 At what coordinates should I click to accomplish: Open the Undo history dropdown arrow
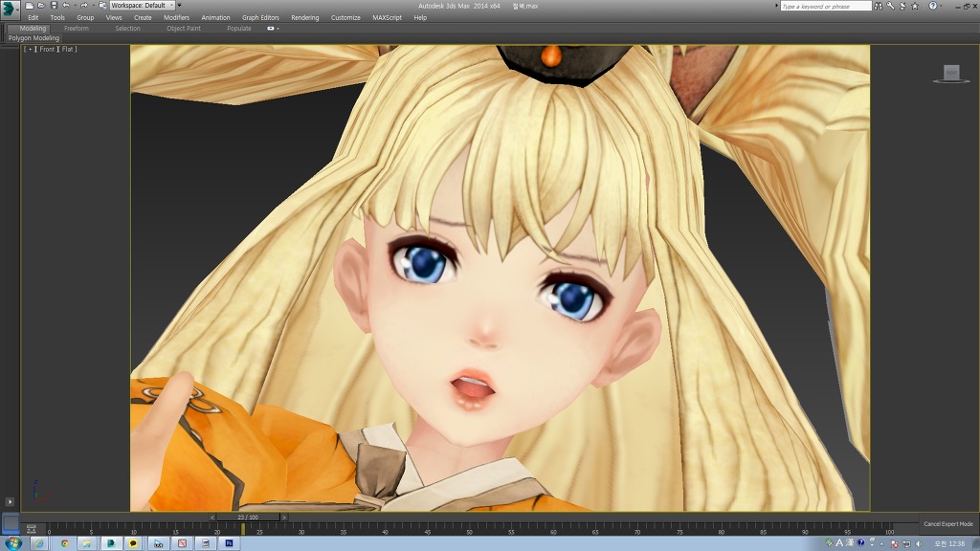click(75, 6)
